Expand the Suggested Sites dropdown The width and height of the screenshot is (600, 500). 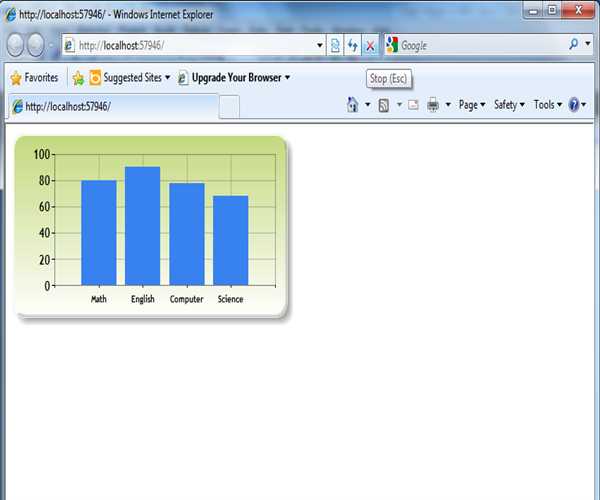(x=167, y=78)
